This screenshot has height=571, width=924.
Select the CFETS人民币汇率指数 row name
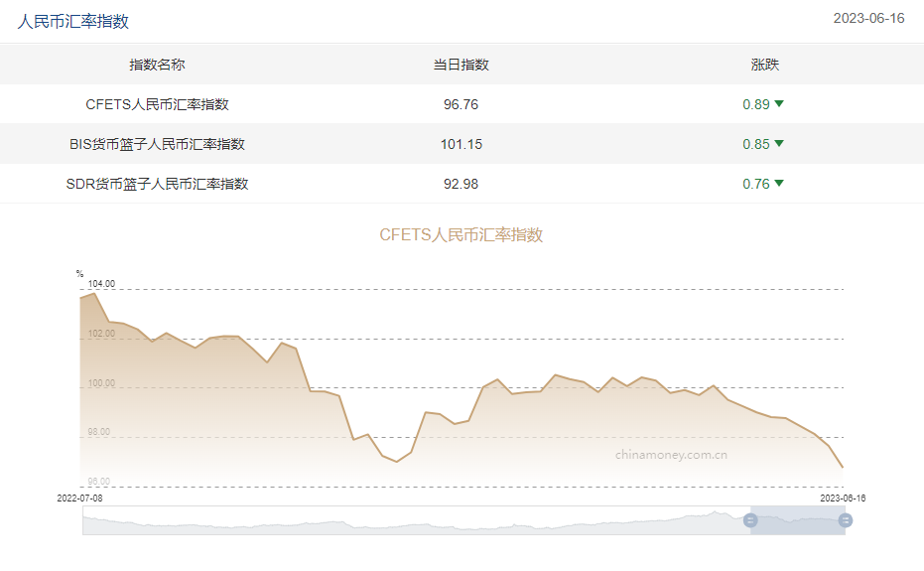(157, 104)
